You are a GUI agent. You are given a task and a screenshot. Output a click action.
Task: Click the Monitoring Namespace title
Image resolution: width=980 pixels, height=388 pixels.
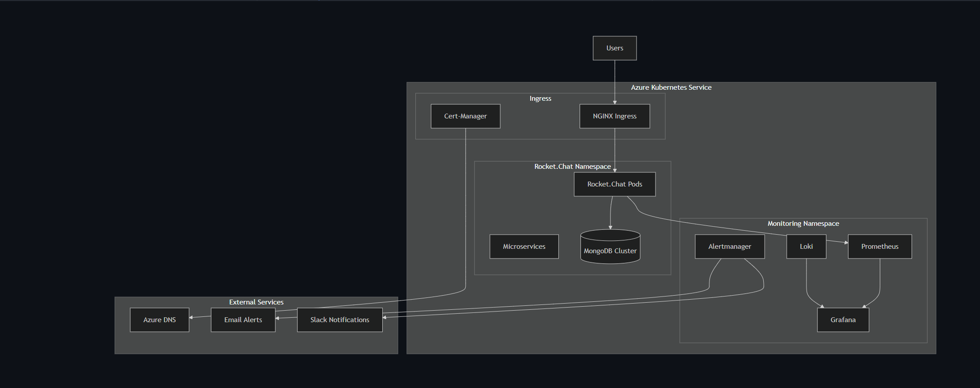[803, 224]
